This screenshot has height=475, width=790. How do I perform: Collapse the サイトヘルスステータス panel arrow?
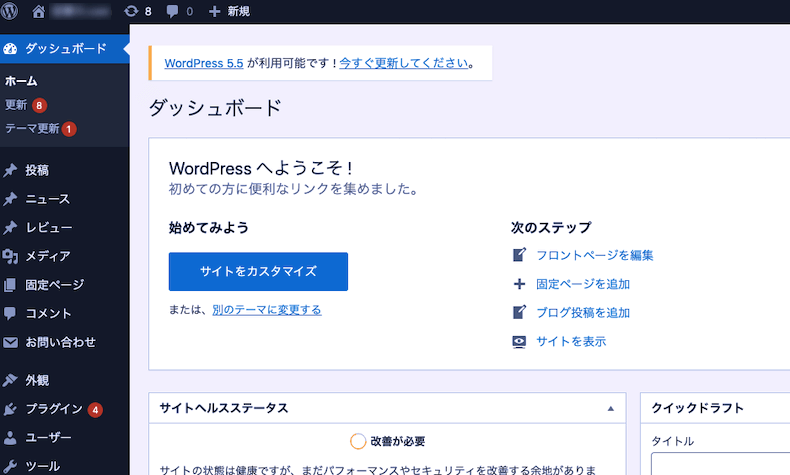click(611, 409)
